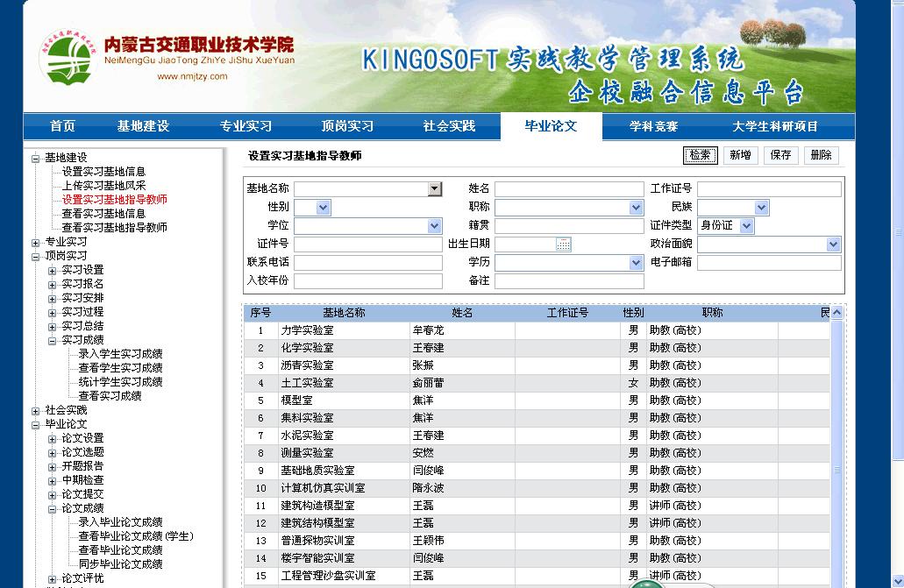Viewport: 904px width, 588px height.
Task: Collapse the 论文成绩 tree node
Action: point(53,508)
